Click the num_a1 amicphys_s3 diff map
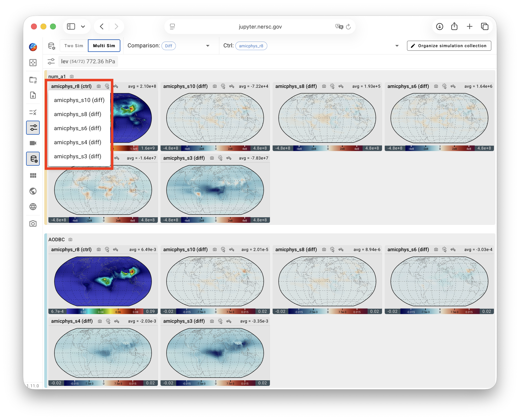 tap(215, 190)
